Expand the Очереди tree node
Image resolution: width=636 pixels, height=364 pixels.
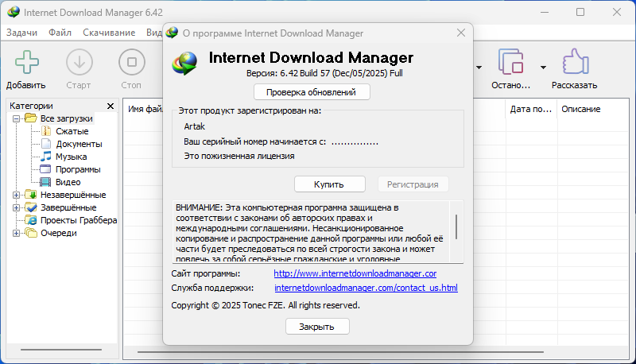pos(16,233)
